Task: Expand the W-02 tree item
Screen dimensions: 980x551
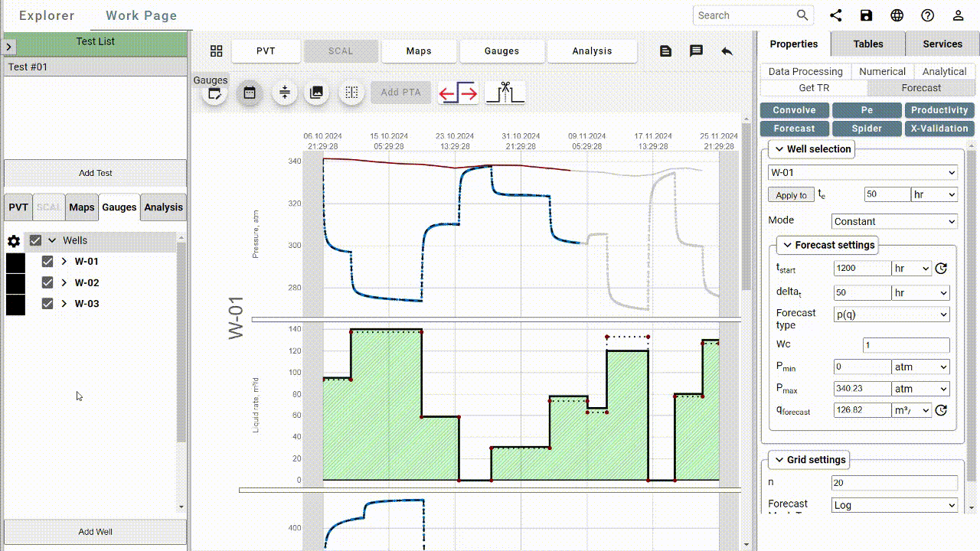Action: click(64, 282)
